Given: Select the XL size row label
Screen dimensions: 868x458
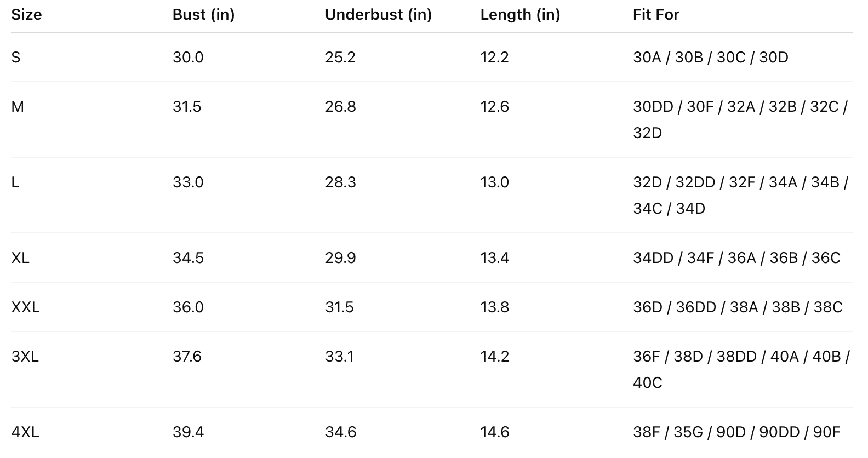Looking at the screenshot, I should [x=20, y=258].
